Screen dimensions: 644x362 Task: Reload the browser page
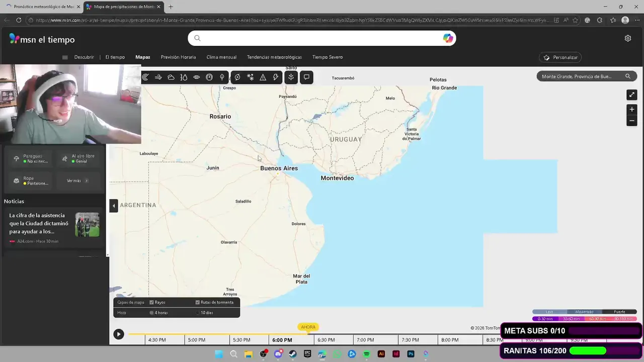tap(19, 20)
